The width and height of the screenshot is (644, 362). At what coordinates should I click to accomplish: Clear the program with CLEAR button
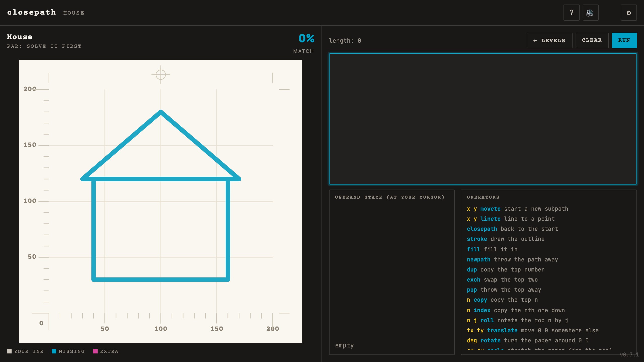[592, 40]
